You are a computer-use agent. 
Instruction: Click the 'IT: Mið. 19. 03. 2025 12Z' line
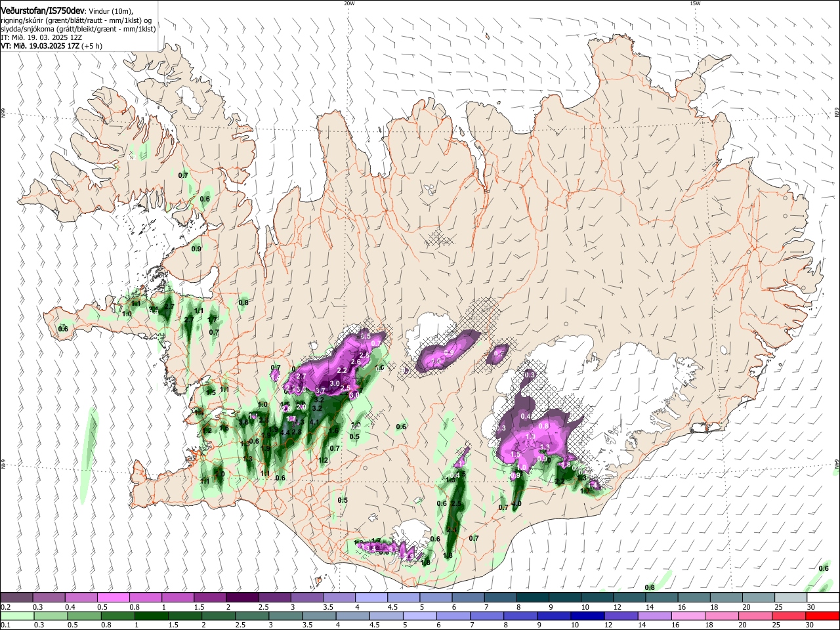(x=41, y=37)
